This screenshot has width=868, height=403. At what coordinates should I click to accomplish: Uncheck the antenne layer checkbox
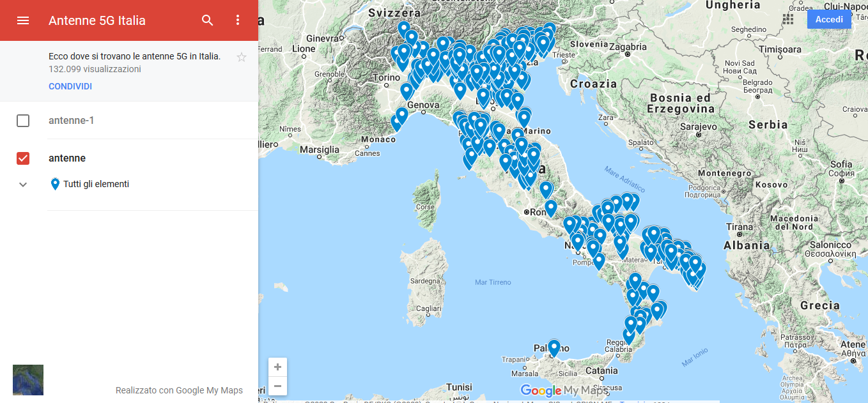[x=23, y=158]
